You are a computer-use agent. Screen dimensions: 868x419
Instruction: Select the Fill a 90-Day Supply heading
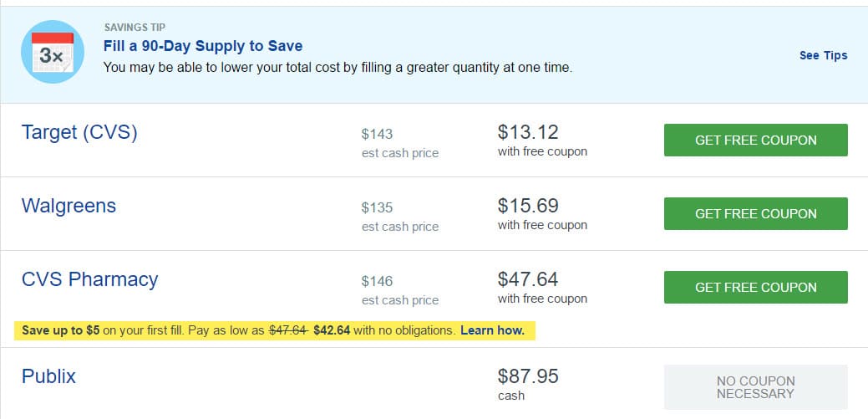(203, 45)
